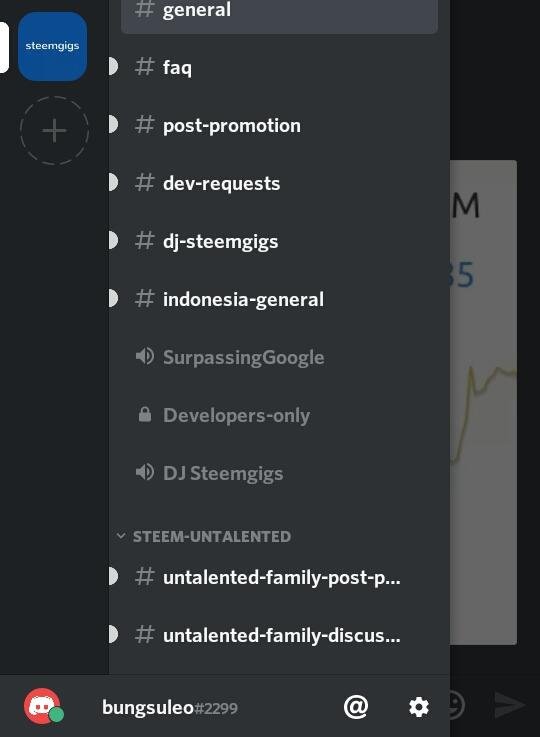Switch to the dev-requests channel
Viewport: 540px width, 737px height.
(279, 183)
